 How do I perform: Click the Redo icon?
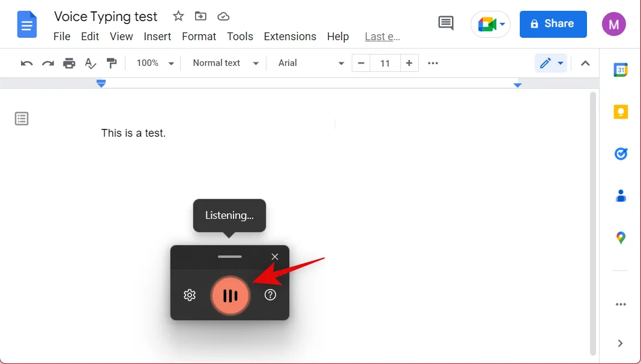(x=48, y=64)
